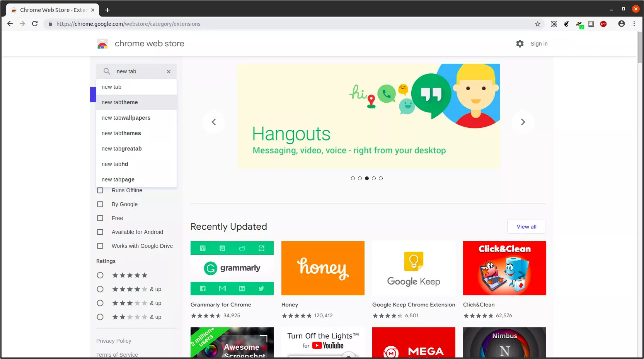The image size is (644, 359).
Task: Open the Chrome Web Store settings gear
Action: tap(520, 44)
